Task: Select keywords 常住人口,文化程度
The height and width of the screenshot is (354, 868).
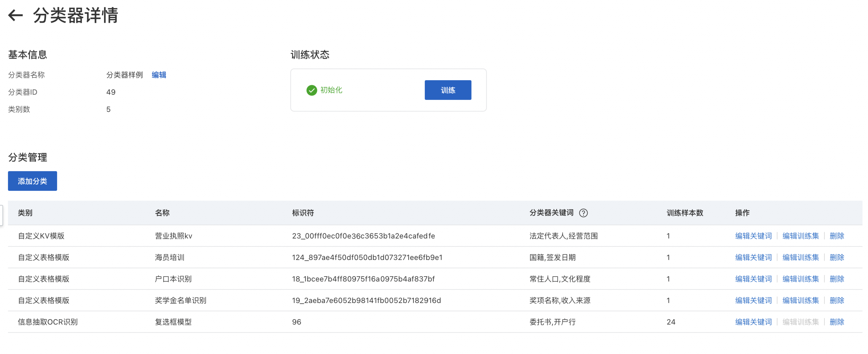Action: click(560, 279)
